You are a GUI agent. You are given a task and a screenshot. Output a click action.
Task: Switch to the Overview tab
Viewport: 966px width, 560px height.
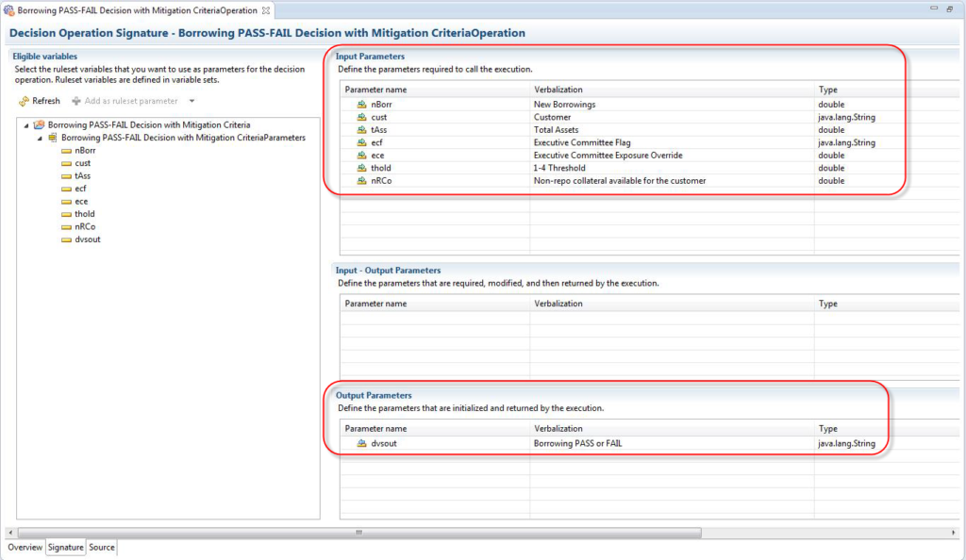click(25, 547)
